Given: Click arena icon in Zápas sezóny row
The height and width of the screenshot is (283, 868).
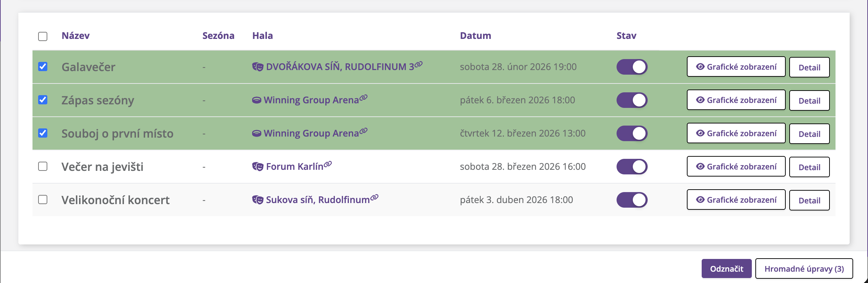Looking at the screenshot, I should (x=256, y=100).
